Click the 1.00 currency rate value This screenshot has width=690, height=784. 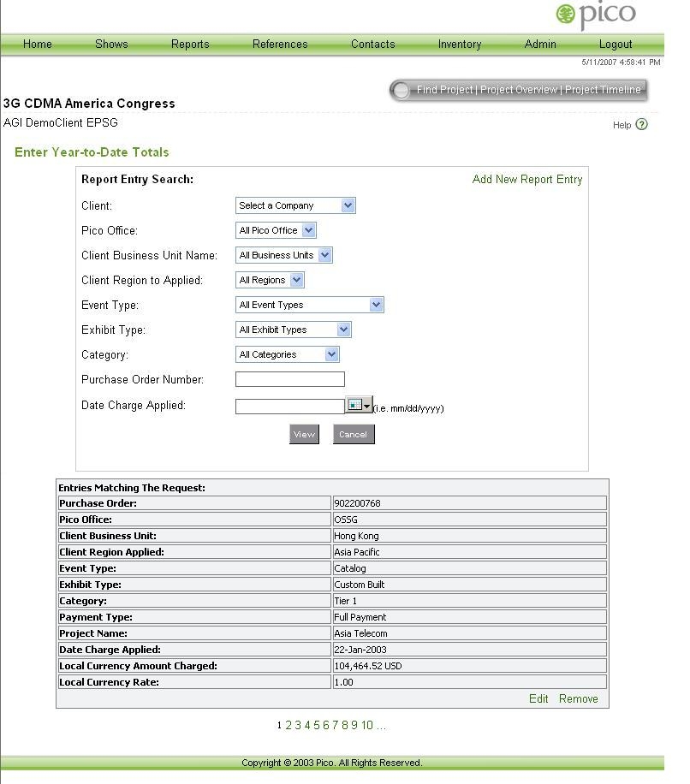click(x=343, y=682)
